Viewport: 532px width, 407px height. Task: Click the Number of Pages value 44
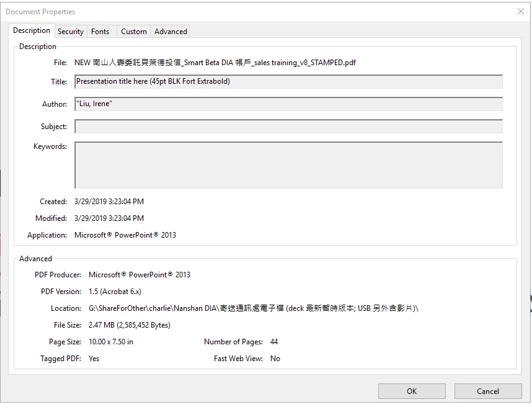click(x=274, y=342)
